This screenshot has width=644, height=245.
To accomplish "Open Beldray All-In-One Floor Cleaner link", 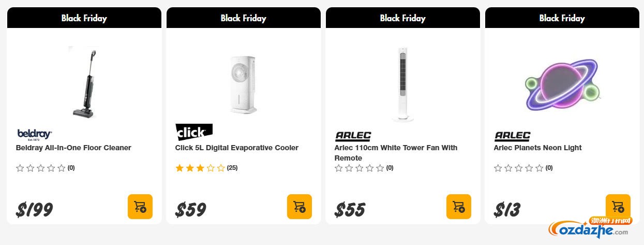I will click(73, 148).
